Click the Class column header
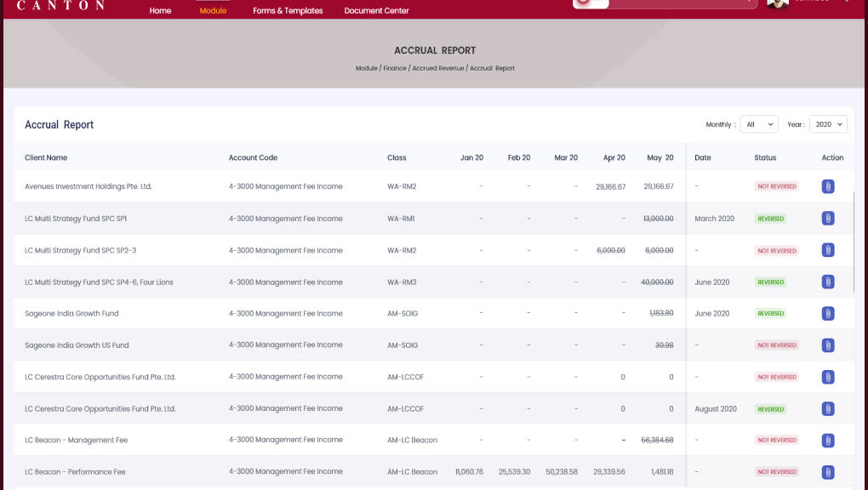This screenshot has width=868, height=490. coord(397,157)
